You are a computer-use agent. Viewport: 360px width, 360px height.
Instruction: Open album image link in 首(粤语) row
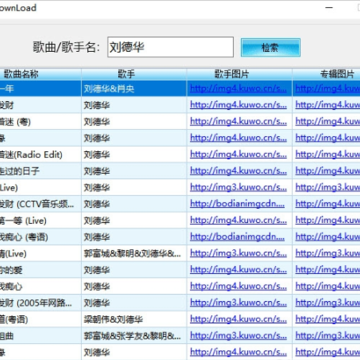coord(328,320)
